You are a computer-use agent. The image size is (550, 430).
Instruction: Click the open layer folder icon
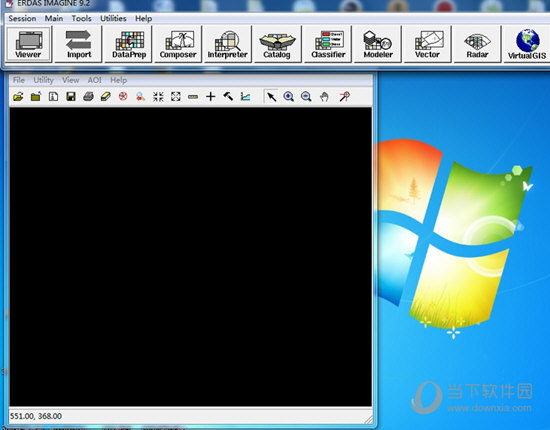click(x=18, y=96)
